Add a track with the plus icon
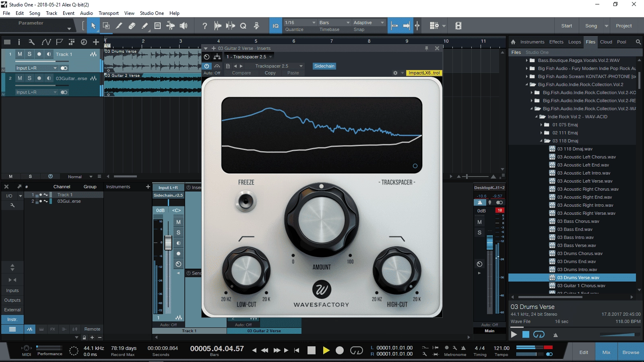 96,42
